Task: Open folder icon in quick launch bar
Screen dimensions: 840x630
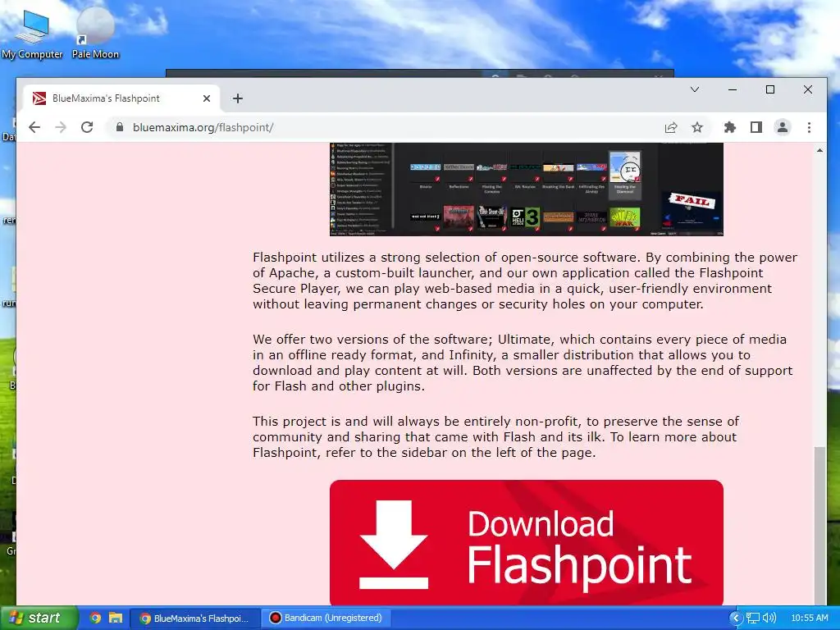Action: coord(115,619)
